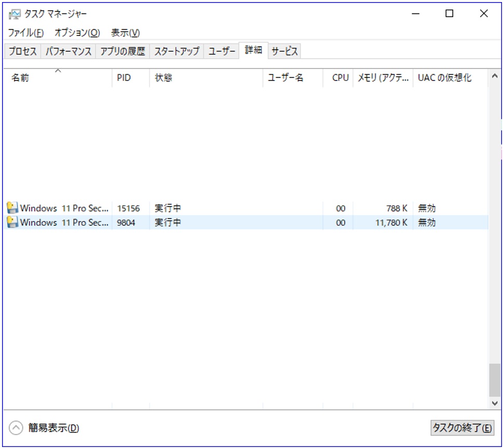Click the 簡易表示(D) label
The height and width of the screenshot is (448, 503).
pos(53,428)
